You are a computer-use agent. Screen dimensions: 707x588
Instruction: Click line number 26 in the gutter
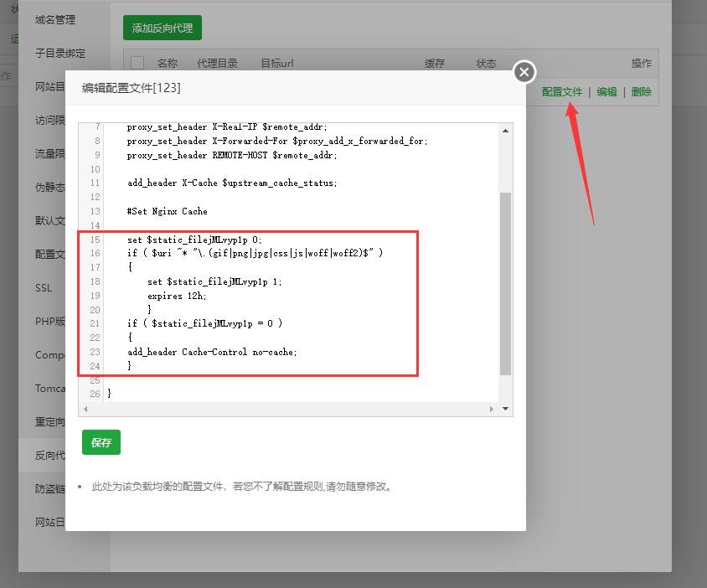tap(95, 394)
